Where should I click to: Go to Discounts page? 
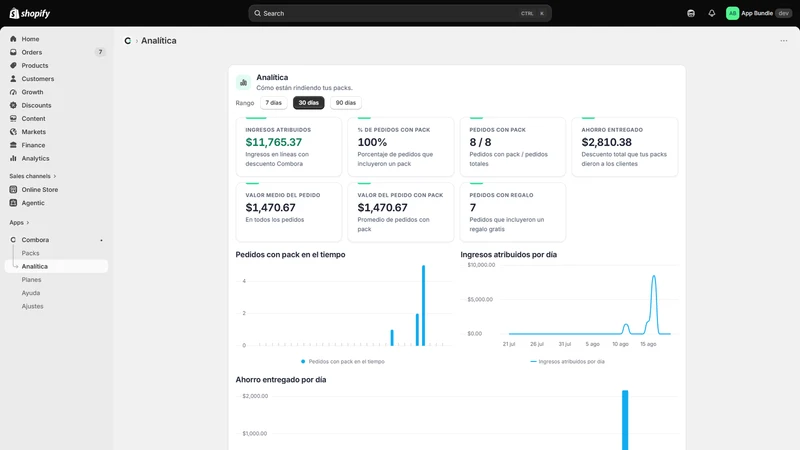coord(36,105)
